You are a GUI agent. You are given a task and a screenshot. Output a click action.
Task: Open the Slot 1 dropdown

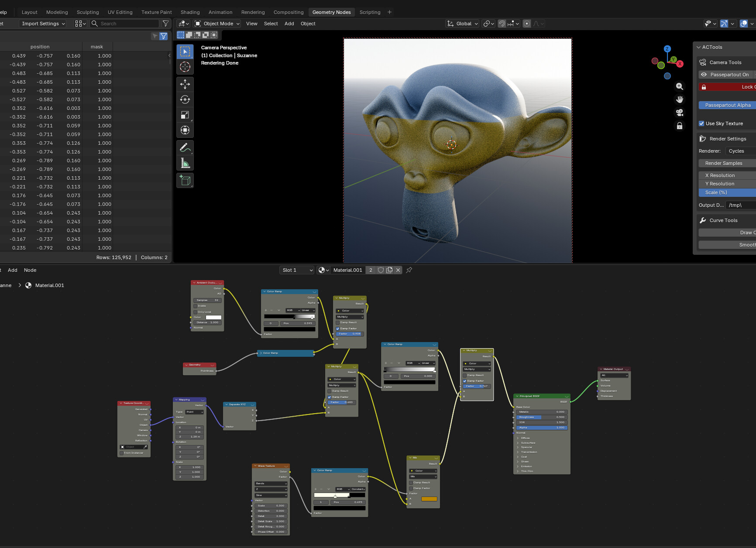tap(297, 270)
